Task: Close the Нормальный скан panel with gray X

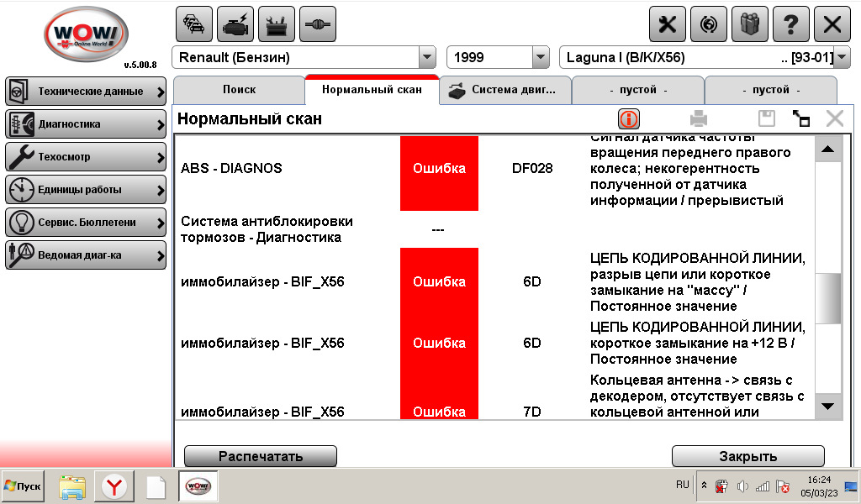Action: [x=835, y=118]
